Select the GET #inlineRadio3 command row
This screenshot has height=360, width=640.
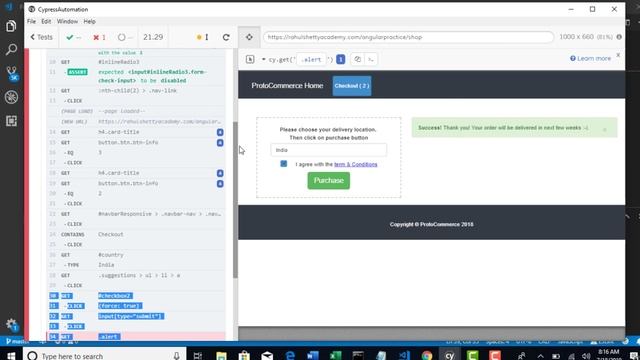click(x=136, y=62)
